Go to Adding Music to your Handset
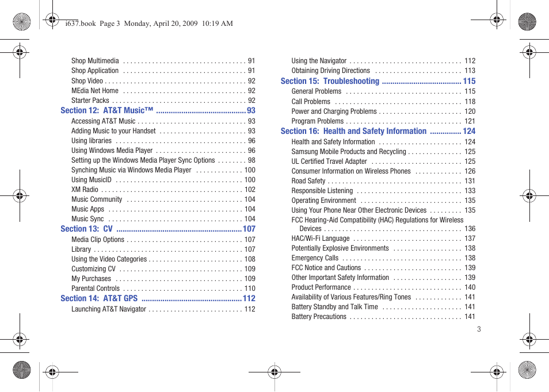The image size is (549, 392). click(163, 131)
